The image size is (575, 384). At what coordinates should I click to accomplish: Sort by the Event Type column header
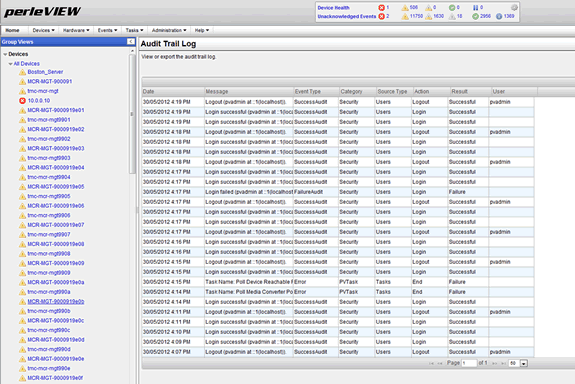[316, 92]
